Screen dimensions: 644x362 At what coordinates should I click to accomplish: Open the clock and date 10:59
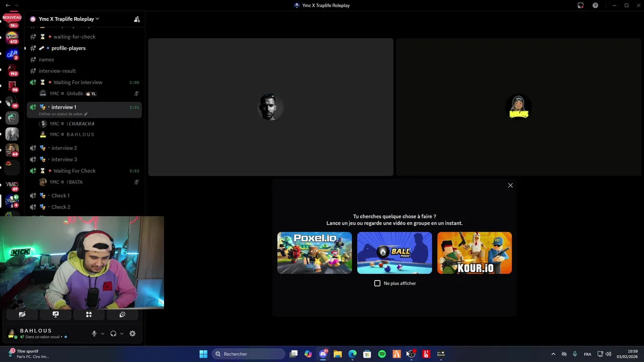point(627,354)
